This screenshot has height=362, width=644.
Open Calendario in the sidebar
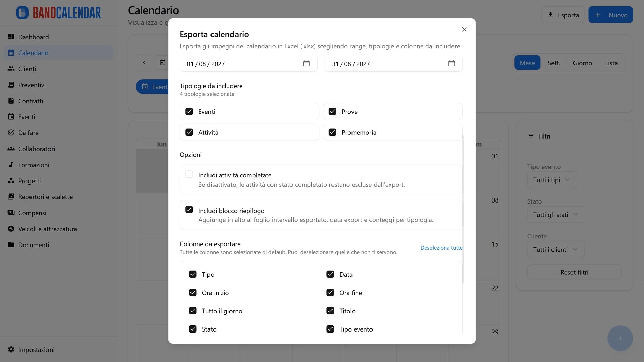[58, 53]
